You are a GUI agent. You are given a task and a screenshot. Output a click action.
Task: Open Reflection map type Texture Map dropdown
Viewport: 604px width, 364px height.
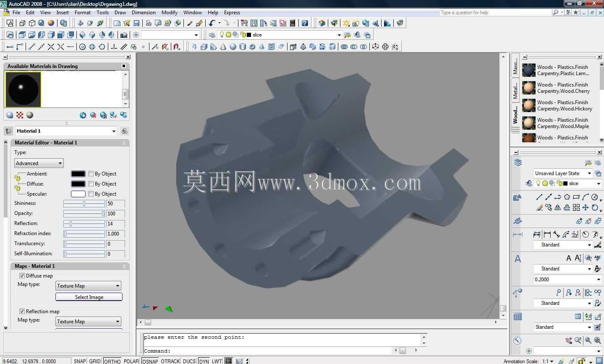click(89, 321)
